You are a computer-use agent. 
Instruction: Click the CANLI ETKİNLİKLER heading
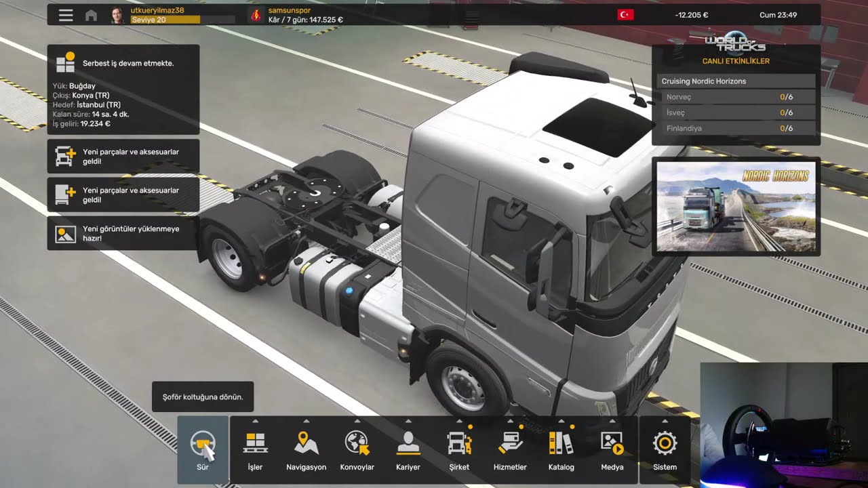736,61
